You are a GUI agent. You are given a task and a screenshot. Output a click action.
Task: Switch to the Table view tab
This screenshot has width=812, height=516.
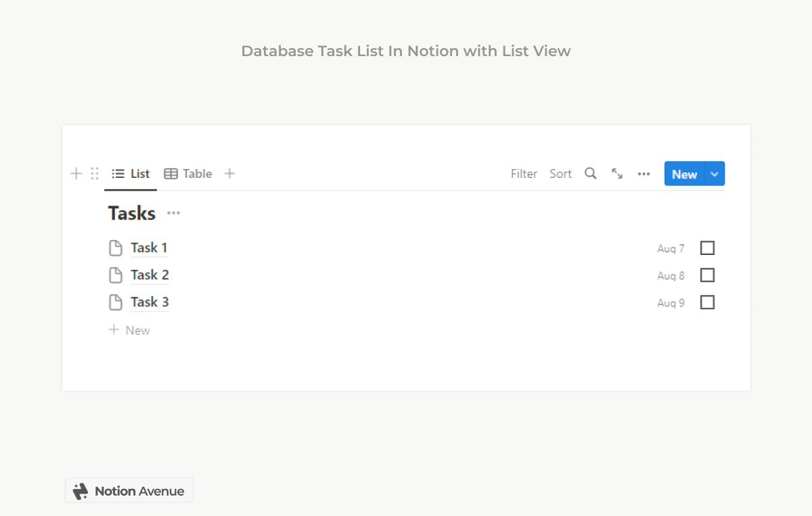tap(187, 173)
